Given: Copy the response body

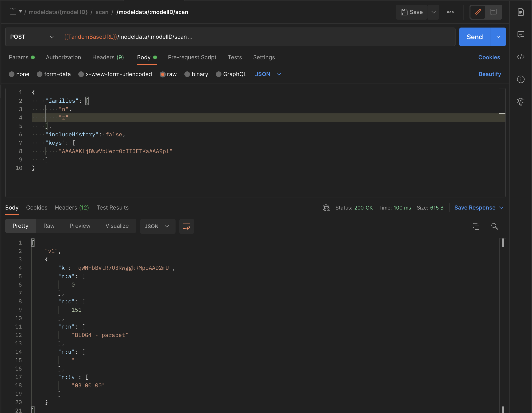Looking at the screenshot, I should (476, 226).
